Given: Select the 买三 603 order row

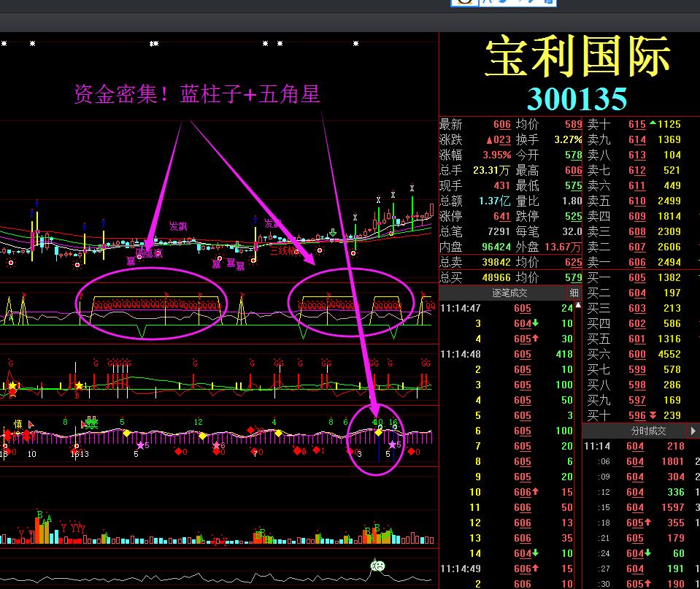Looking at the screenshot, I should coord(641,308).
